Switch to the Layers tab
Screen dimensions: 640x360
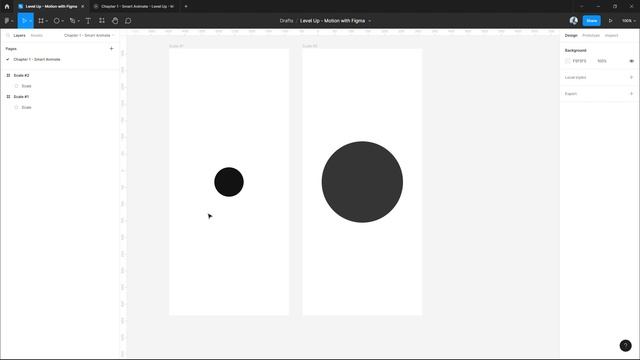[x=19, y=36]
